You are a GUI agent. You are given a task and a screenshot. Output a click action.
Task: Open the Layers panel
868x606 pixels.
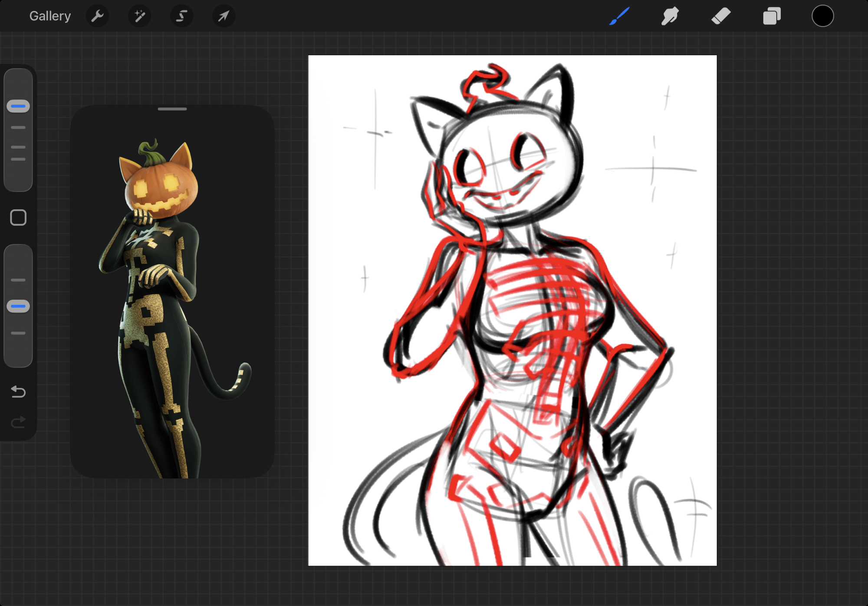[772, 16]
